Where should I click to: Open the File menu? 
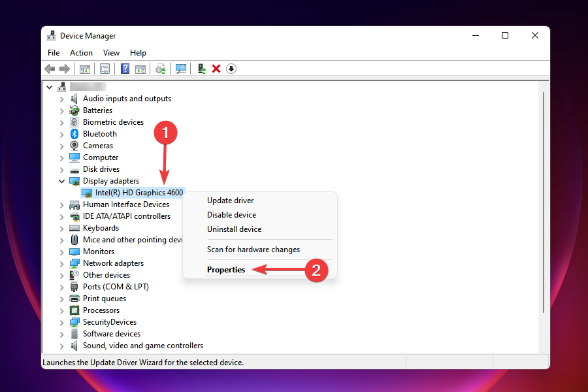pos(54,53)
